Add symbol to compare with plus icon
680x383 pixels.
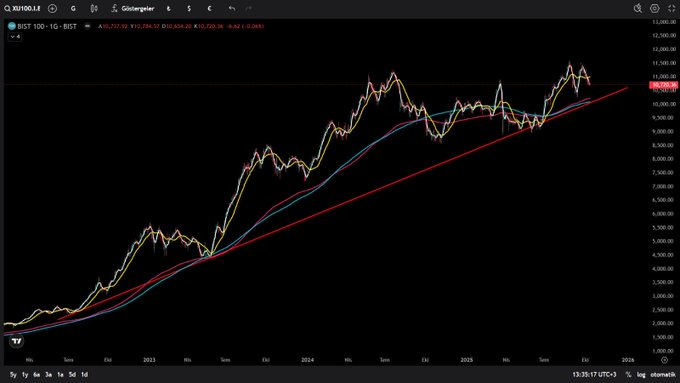click(52, 8)
